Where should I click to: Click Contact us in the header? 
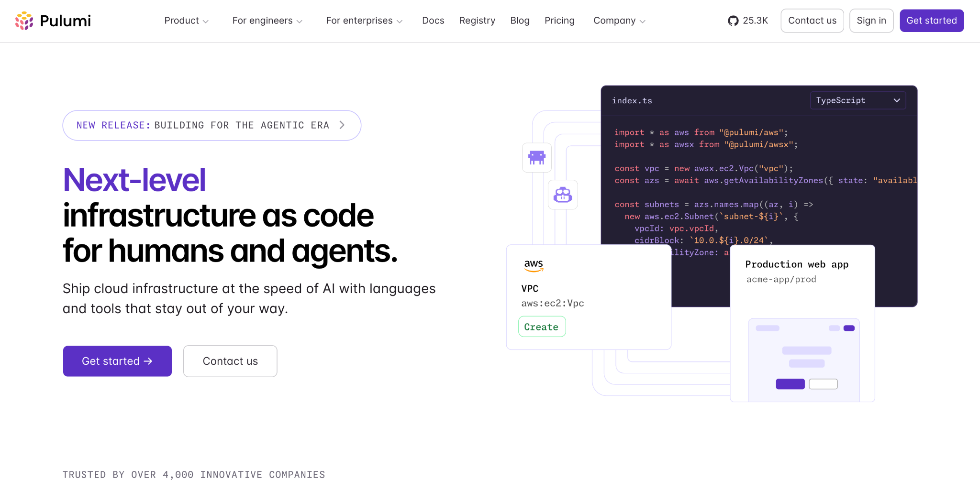[812, 21]
